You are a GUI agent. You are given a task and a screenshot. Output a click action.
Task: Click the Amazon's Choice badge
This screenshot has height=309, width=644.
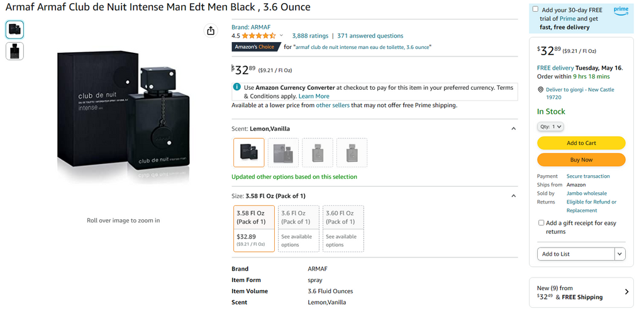coord(255,47)
